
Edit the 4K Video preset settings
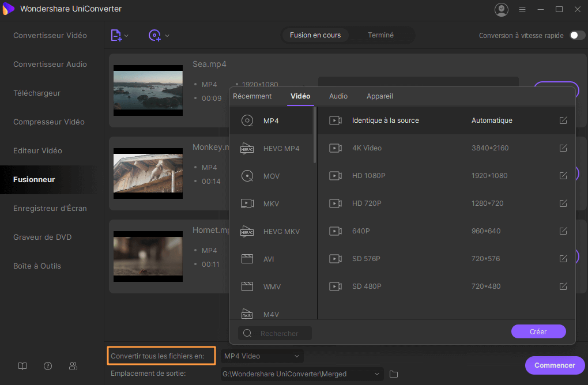tap(563, 148)
